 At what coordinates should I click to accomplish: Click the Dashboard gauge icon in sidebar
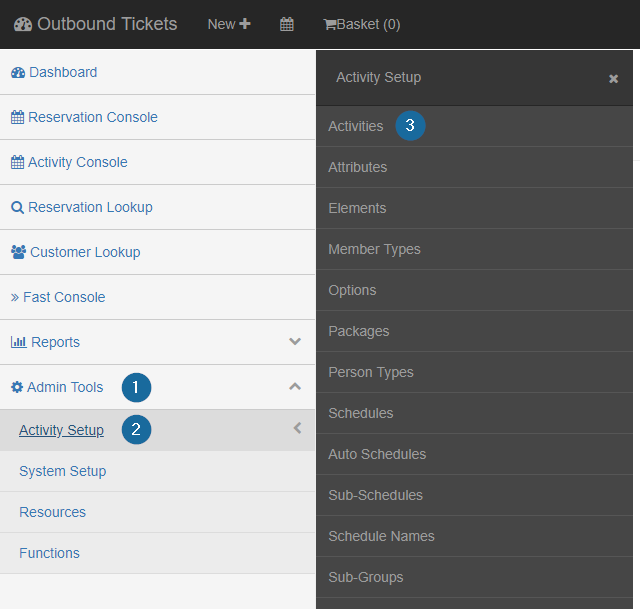[x=18, y=73]
